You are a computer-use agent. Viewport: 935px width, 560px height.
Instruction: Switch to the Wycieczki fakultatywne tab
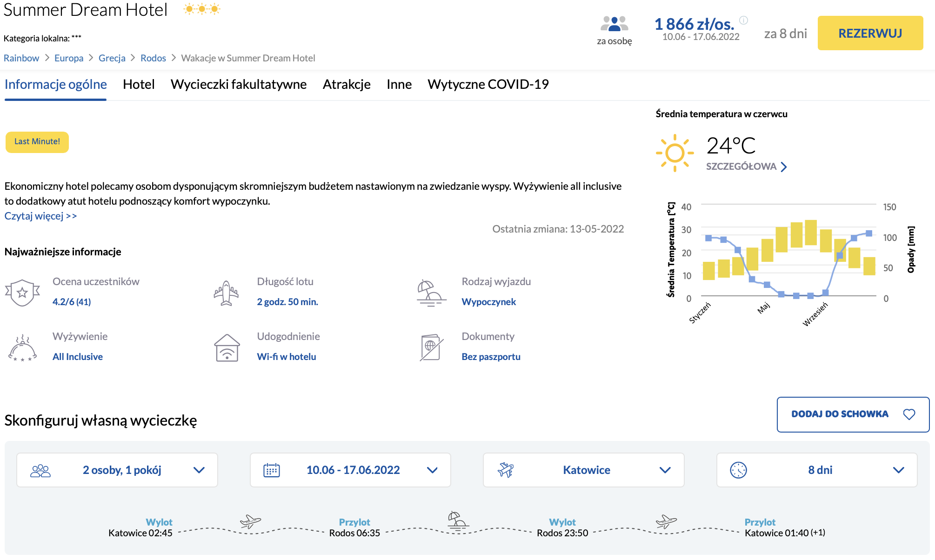239,84
